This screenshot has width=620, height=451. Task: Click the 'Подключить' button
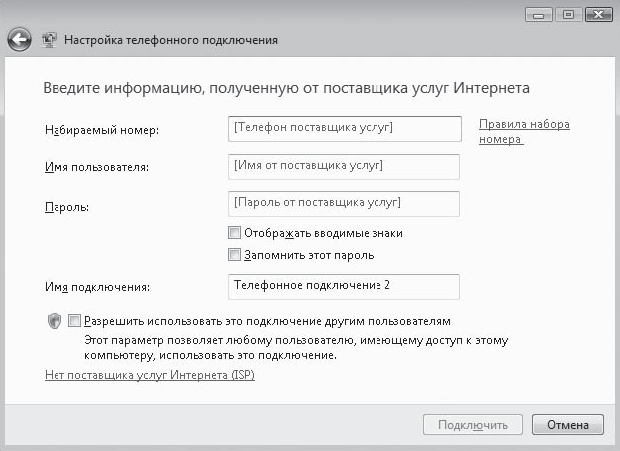[473, 425]
